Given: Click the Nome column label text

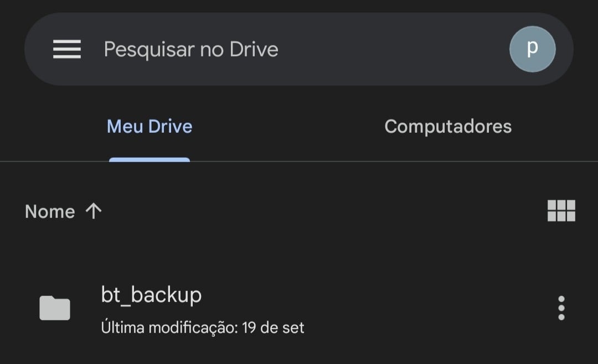Looking at the screenshot, I should click(50, 211).
